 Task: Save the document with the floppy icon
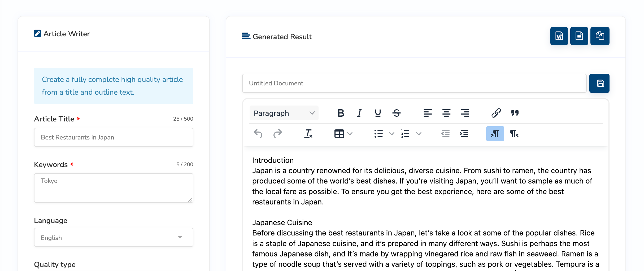[x=599, y=83]
